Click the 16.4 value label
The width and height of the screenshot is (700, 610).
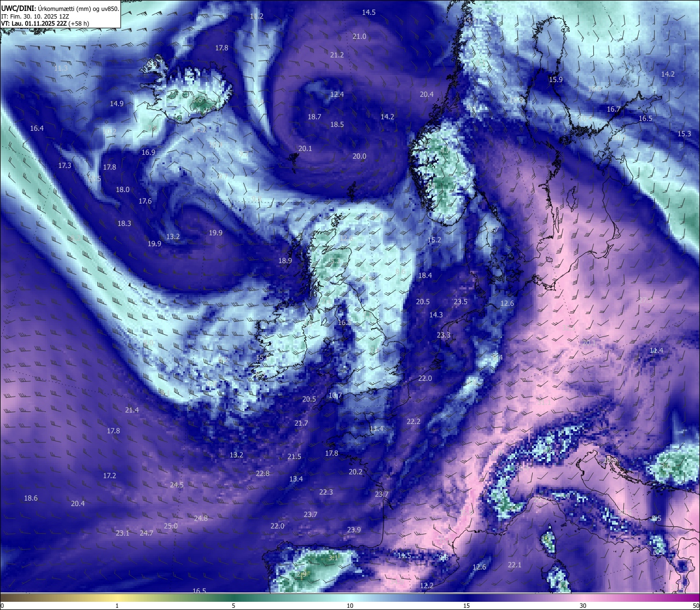(37, 129)
